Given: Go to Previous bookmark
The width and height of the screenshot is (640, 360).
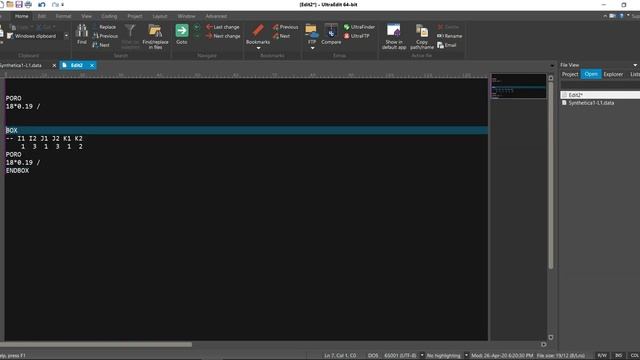Looking at the screenshot, I should (285, 27).
